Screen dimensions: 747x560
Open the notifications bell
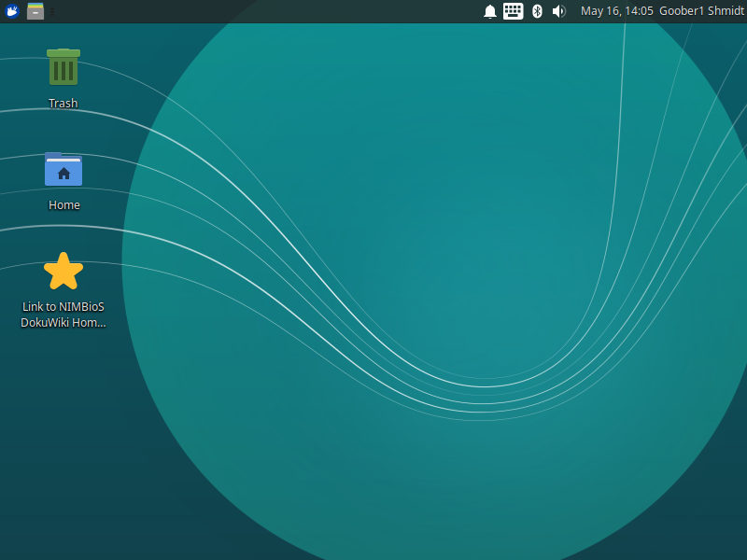[x=490, y=11]
